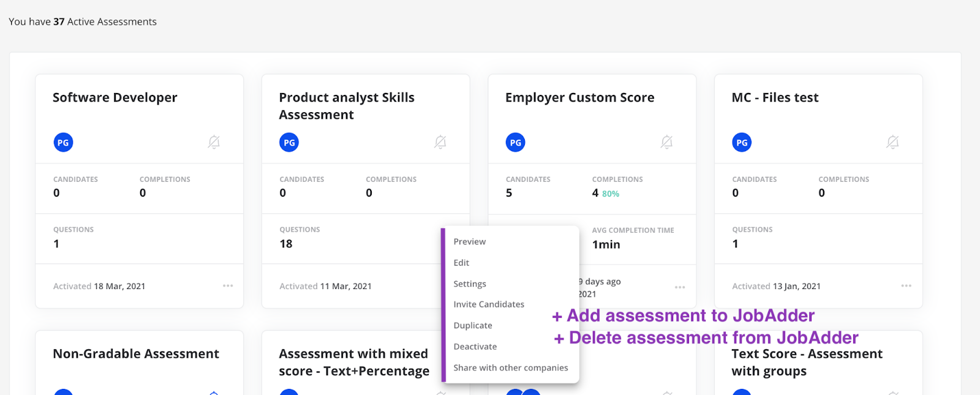Click 'Activated 11 Mar, 2021' text
The width and height of the screenshot is (980, 395).
[325, 286]
